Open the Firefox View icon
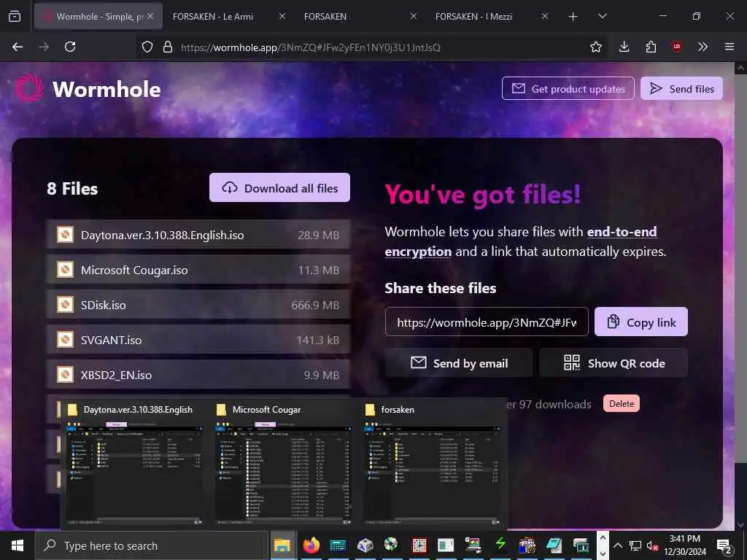This screenshot has height=560, width=747. (15, 16)
